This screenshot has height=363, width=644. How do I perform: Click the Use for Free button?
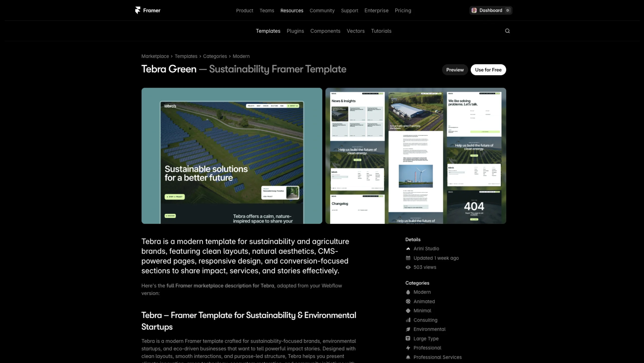click(488, 70)
